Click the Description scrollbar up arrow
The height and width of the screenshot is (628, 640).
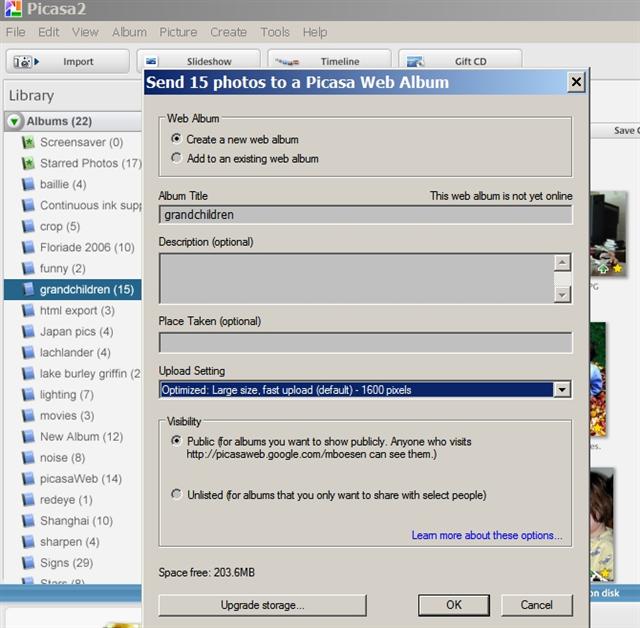562,263
